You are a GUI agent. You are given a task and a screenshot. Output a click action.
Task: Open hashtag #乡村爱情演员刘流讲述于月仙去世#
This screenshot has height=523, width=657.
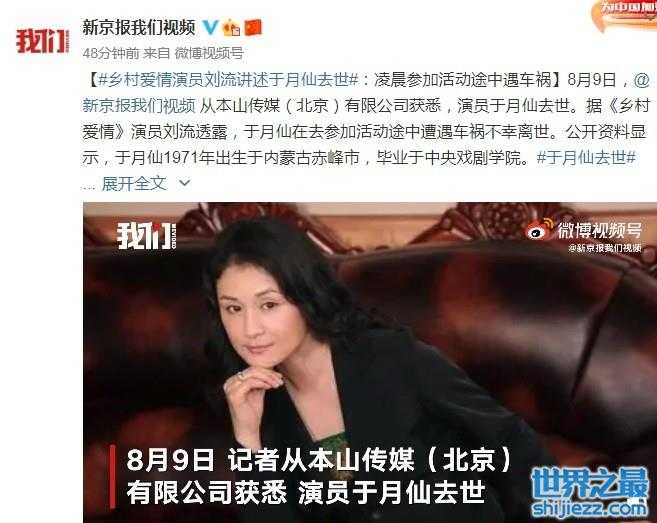click(228, 80)
